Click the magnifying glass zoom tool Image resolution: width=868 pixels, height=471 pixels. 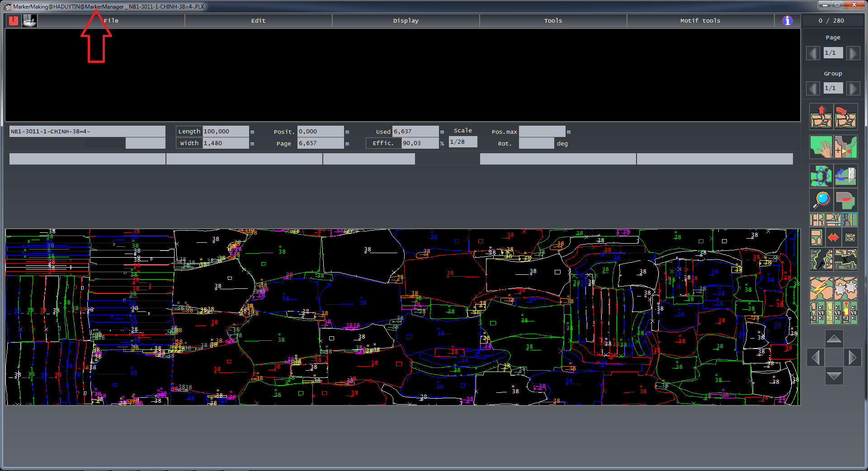click(x=821, y=199)
